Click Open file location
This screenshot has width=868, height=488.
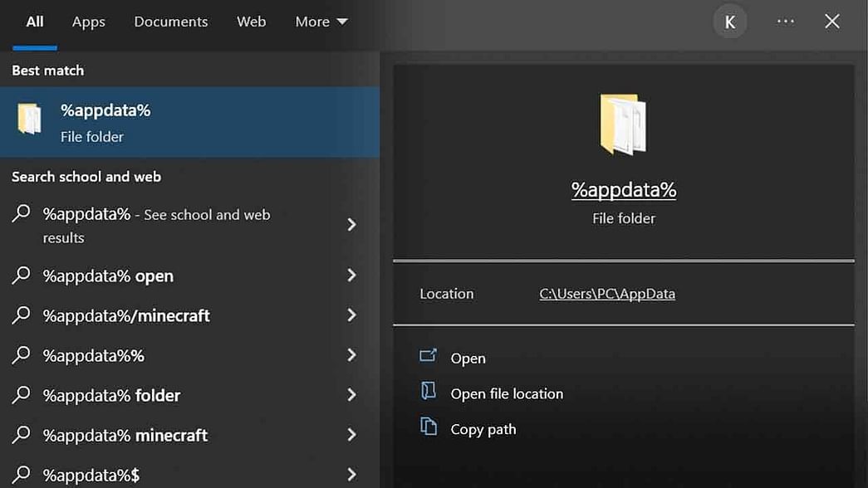pyautogui.click(x=507, y=394)
